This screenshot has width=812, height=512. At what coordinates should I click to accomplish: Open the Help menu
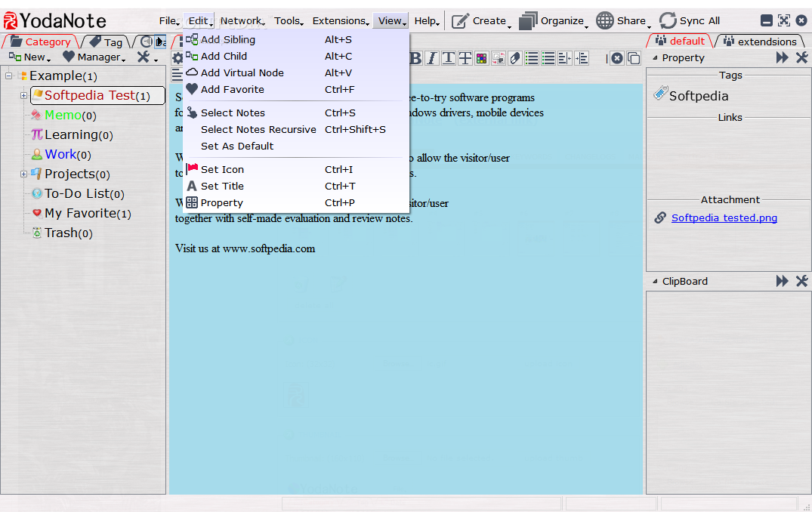427,20
